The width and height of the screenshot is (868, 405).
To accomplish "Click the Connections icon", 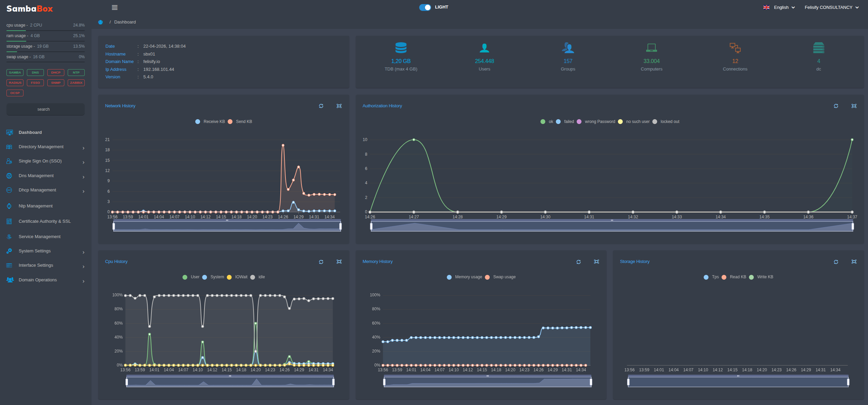I will click(735, 48).
